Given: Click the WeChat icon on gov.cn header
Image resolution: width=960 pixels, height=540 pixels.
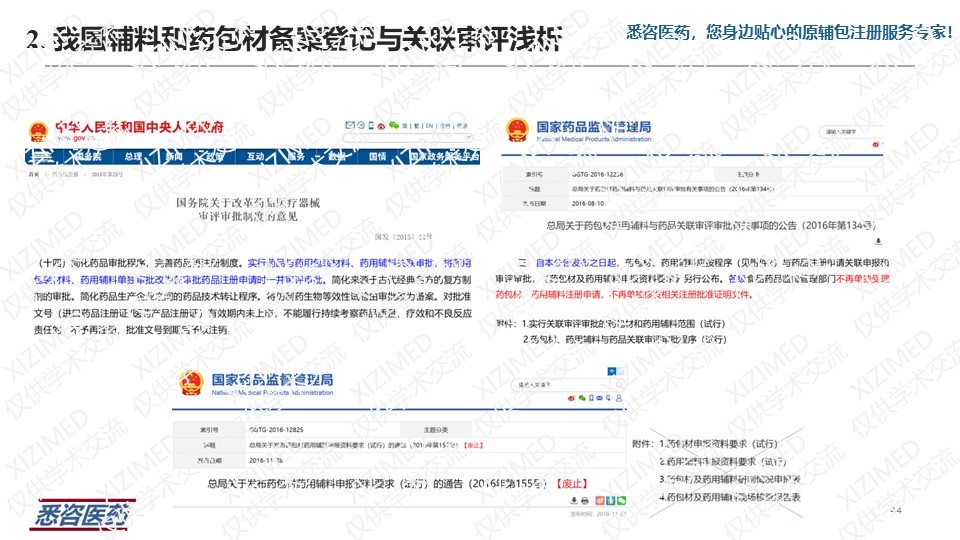Looking at the screenshot, I should (394, 126).
